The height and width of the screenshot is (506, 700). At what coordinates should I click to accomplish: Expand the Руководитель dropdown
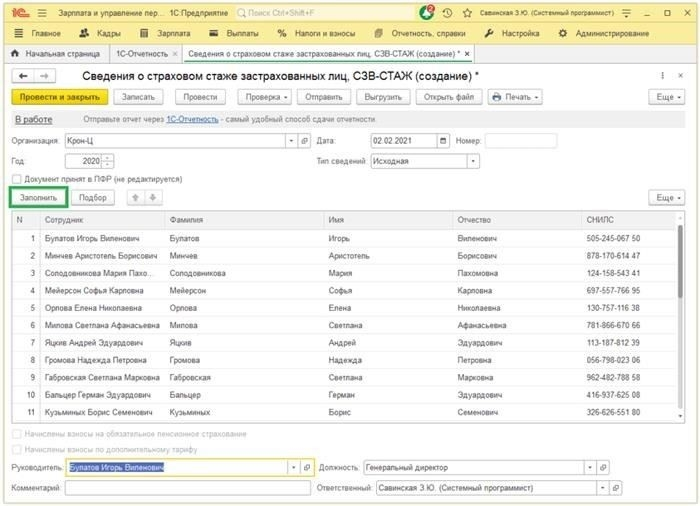click(294, 468)
